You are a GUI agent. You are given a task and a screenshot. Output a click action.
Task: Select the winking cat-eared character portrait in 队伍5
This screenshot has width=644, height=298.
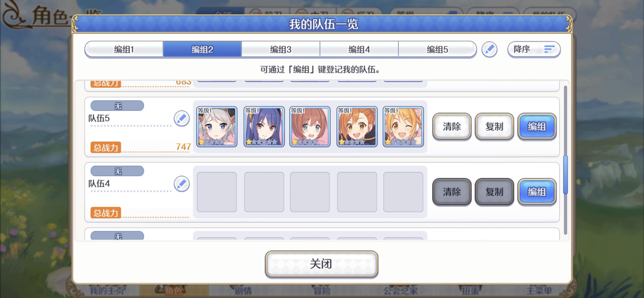[x=403, y=127]
